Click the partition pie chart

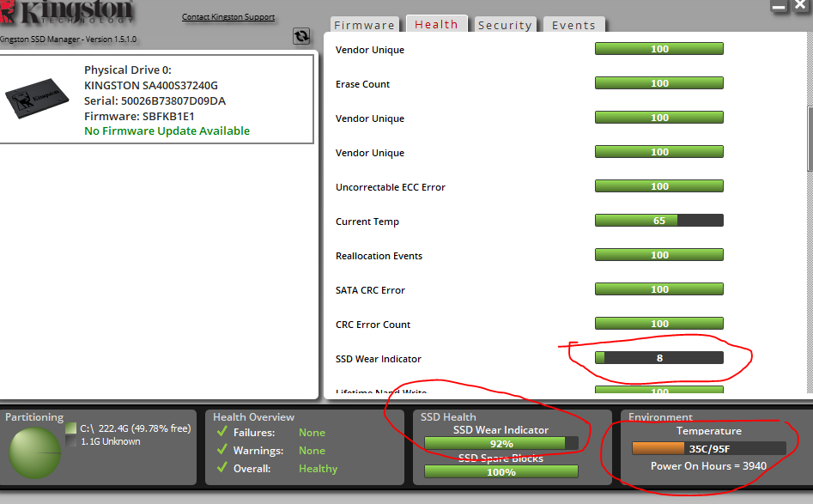point(34,452)
